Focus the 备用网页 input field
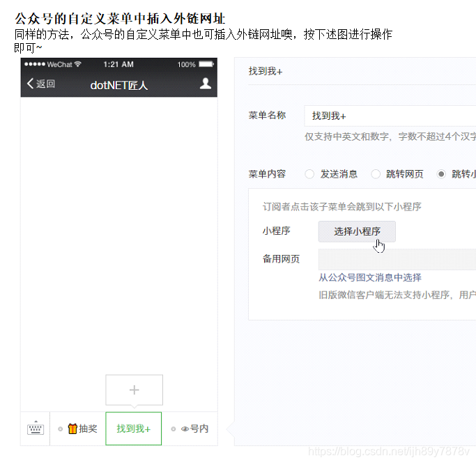476x464 pixels. (x=397, y=259)
